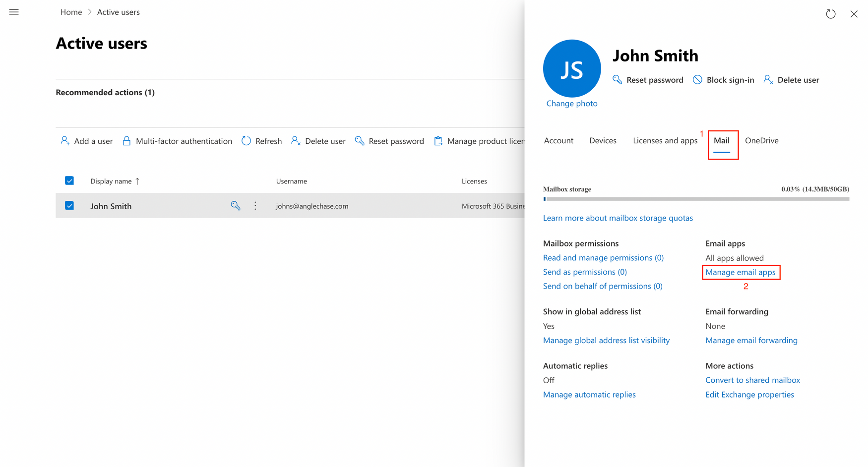Click the Licenses column header
This screenshot has height=467, width=868.
point(474,181)
